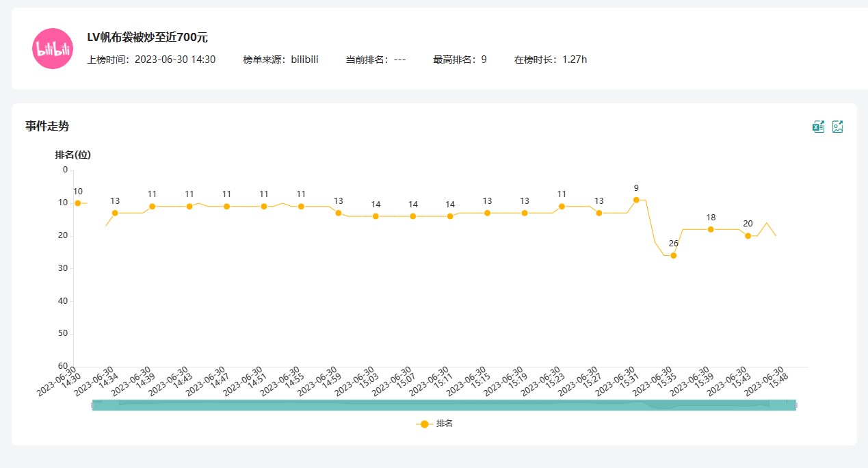Export chart data to Excel
Screen dimensions: 868x468
818,127
